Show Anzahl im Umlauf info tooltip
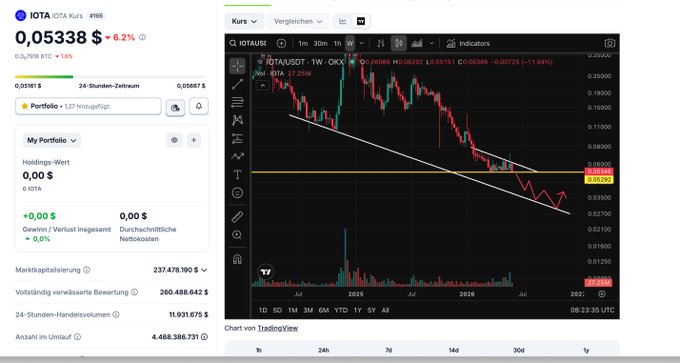Screen dimensions: 680x363 coord(77,337)
